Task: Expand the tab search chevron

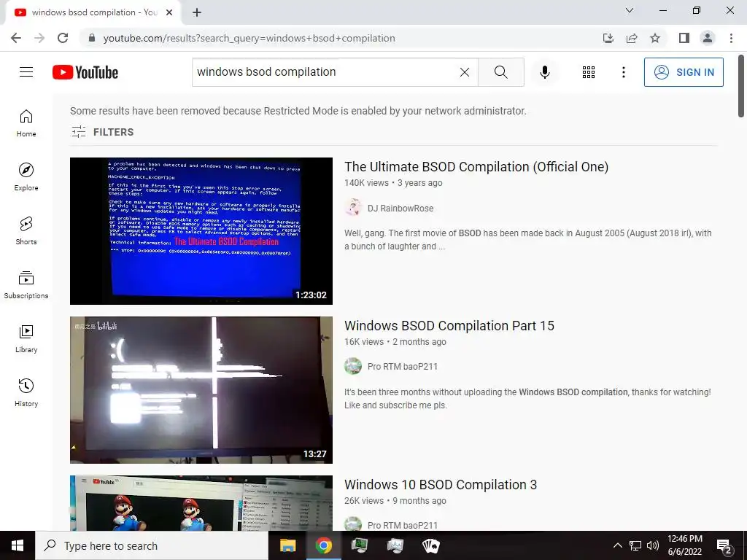Action: point(630,10)
